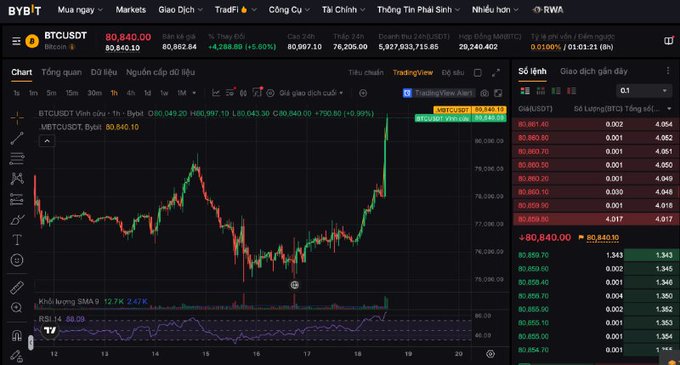
Task: Expand the Nhiều hơn navigation menu
Action: (495, 10)
